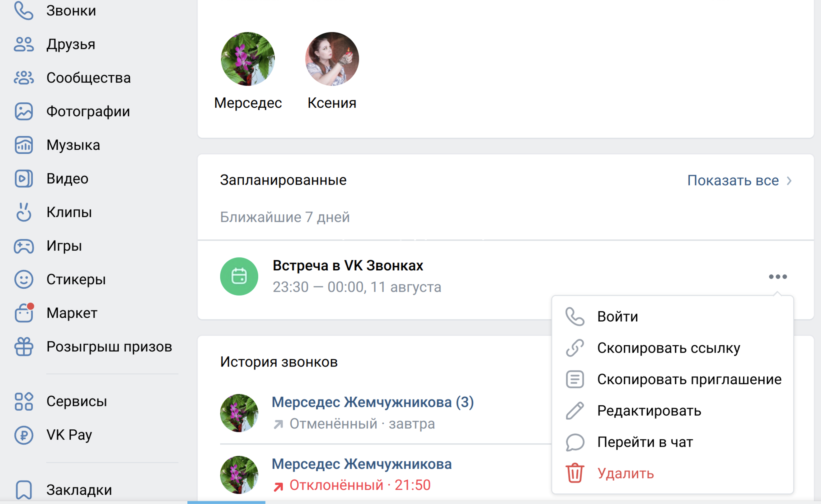Click Ксения's avatar thumbnail
The height and width of the screenshot is (504, 821).
pyautogui.click(x=332, y=59)
